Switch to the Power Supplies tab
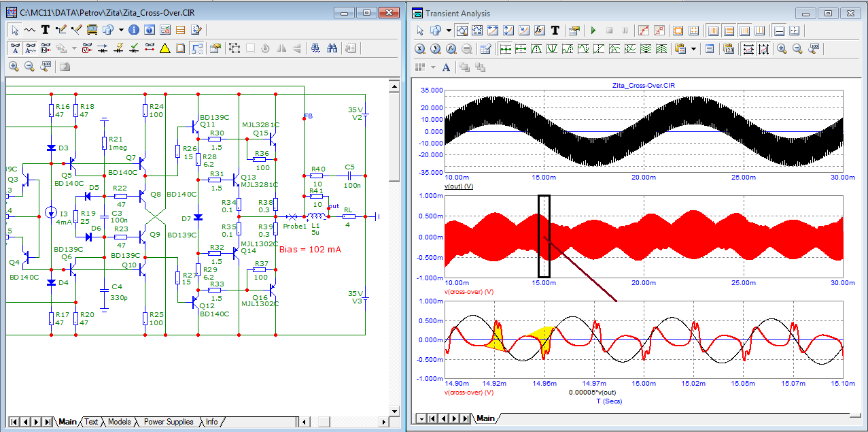This screenshot has height=432, width=868. point(169,422)
